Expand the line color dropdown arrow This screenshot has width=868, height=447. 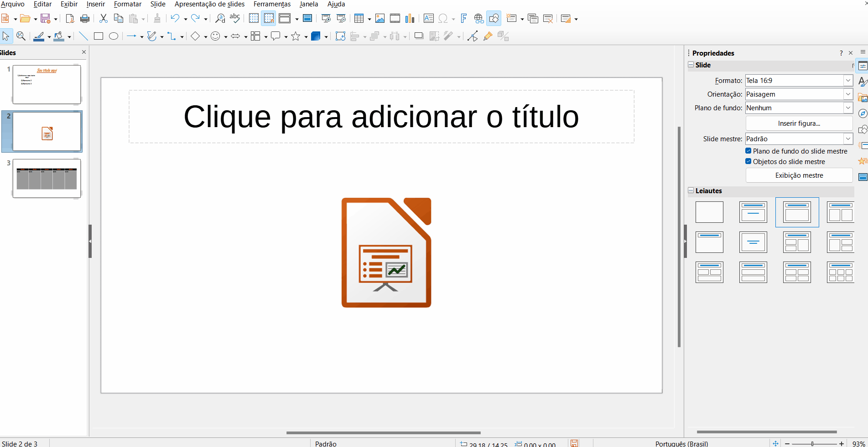click(x=49, y=36)
